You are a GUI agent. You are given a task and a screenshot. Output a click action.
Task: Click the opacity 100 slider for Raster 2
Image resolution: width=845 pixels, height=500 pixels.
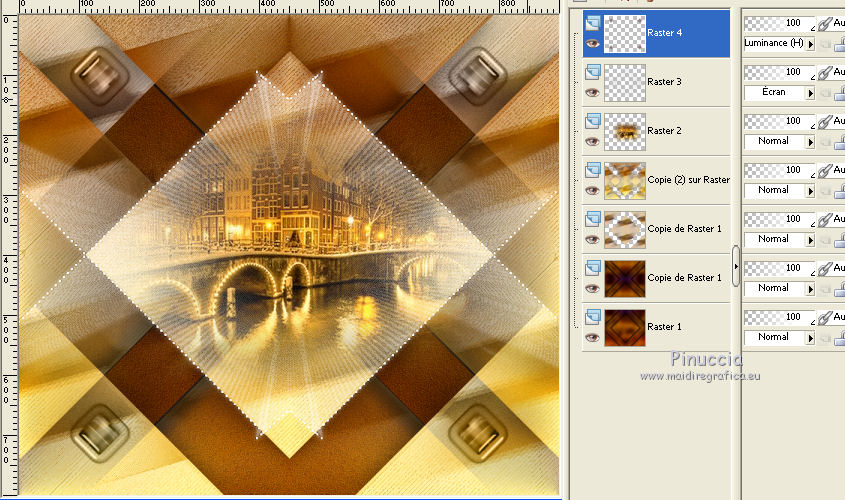point(780,121)
